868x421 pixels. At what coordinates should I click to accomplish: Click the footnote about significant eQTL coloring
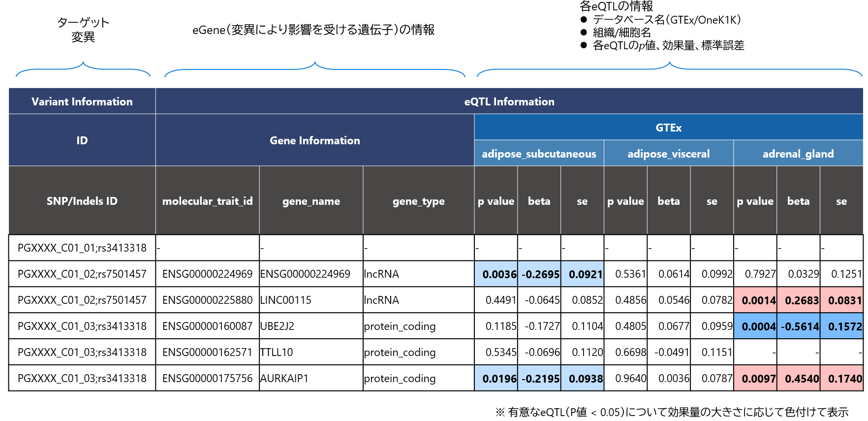672,412
